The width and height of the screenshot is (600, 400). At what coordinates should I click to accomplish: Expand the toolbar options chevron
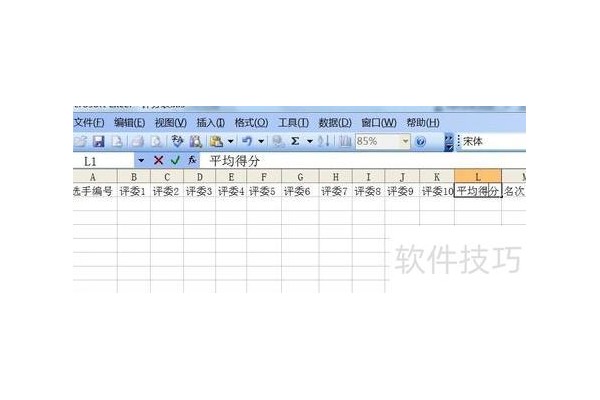(x=449, y=142)
